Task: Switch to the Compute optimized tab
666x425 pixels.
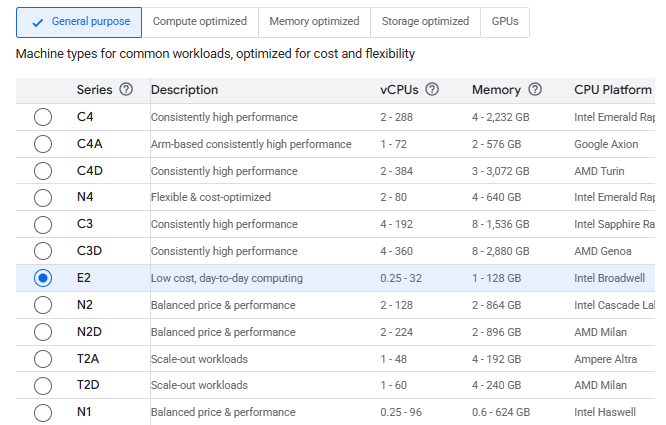Action: [x=199, y=21]
